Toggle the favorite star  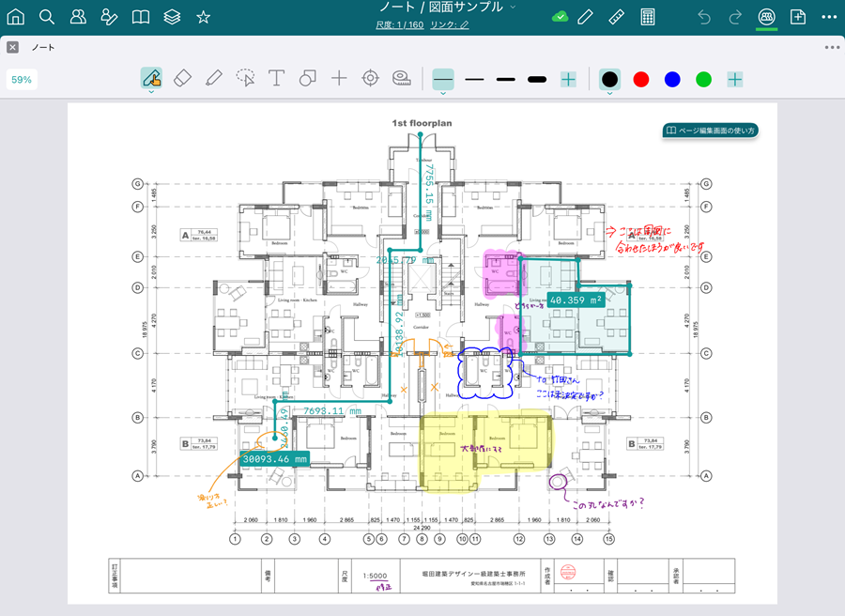pos(203,17)
